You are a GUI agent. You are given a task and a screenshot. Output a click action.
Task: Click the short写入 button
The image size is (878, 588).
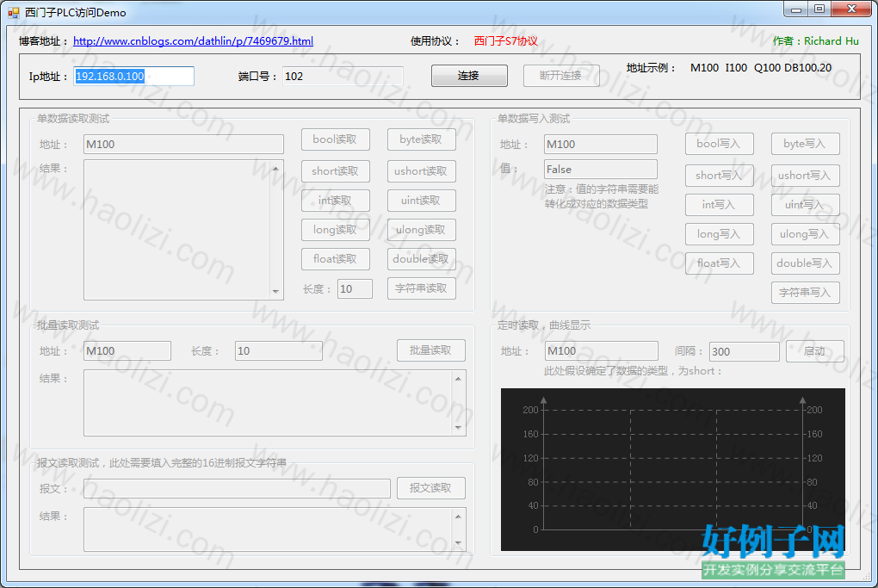tap(719, 176)
